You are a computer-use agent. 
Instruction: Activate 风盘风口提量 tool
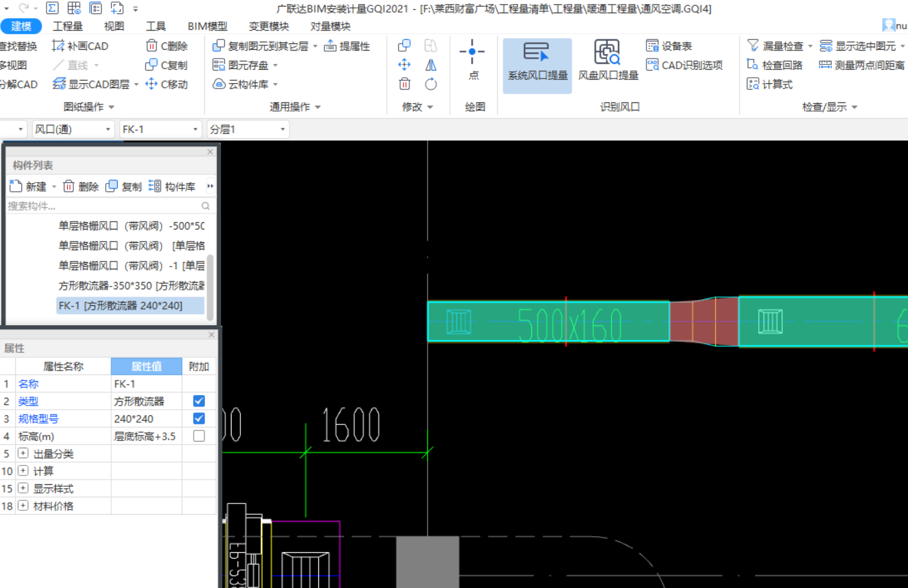(x=607, y=61)
